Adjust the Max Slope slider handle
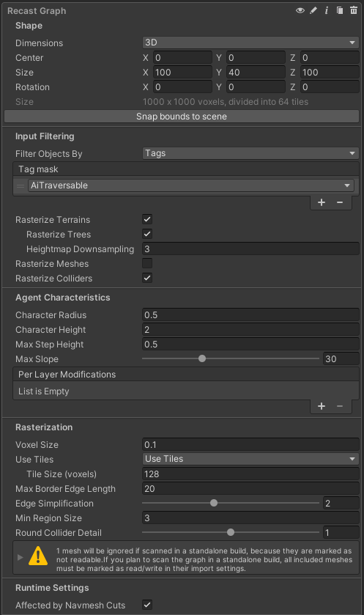Screen dimensions: 364x615 point(202,358)
